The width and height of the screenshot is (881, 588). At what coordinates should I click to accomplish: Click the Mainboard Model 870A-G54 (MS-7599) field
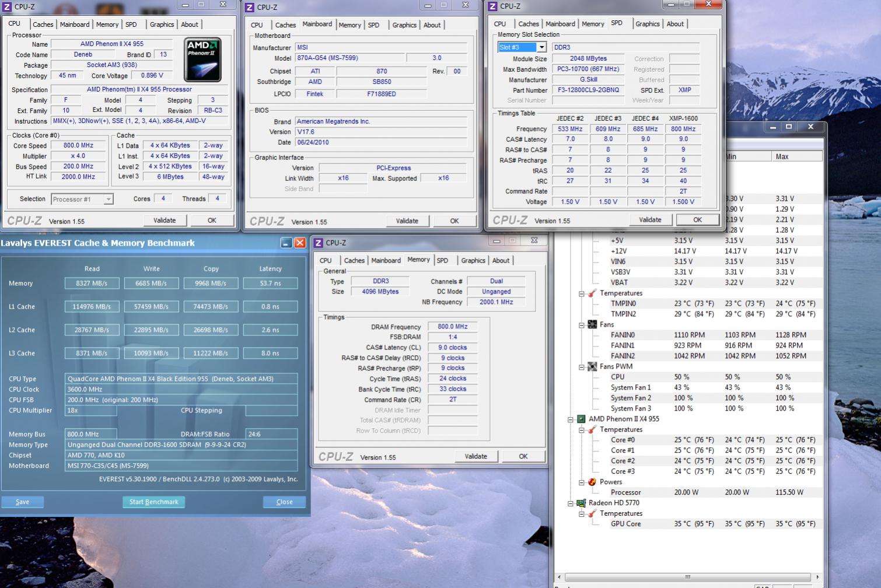point(349,58)
